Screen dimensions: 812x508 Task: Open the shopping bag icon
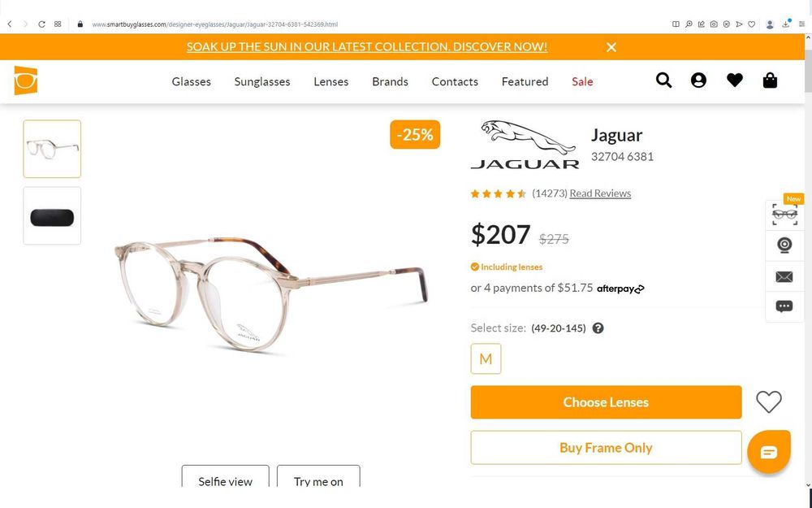pos(770,80)
